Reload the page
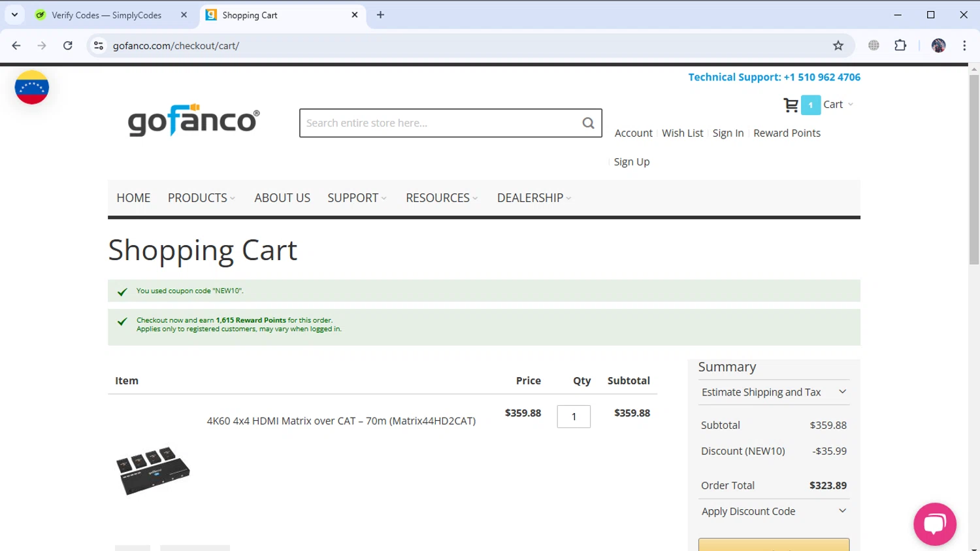 (x=68, y=46)
